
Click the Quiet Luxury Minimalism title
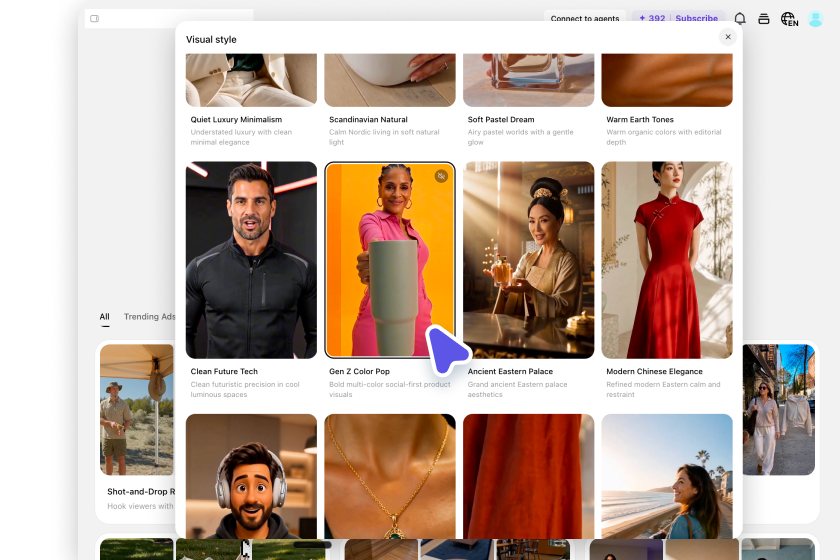[236, 120]
